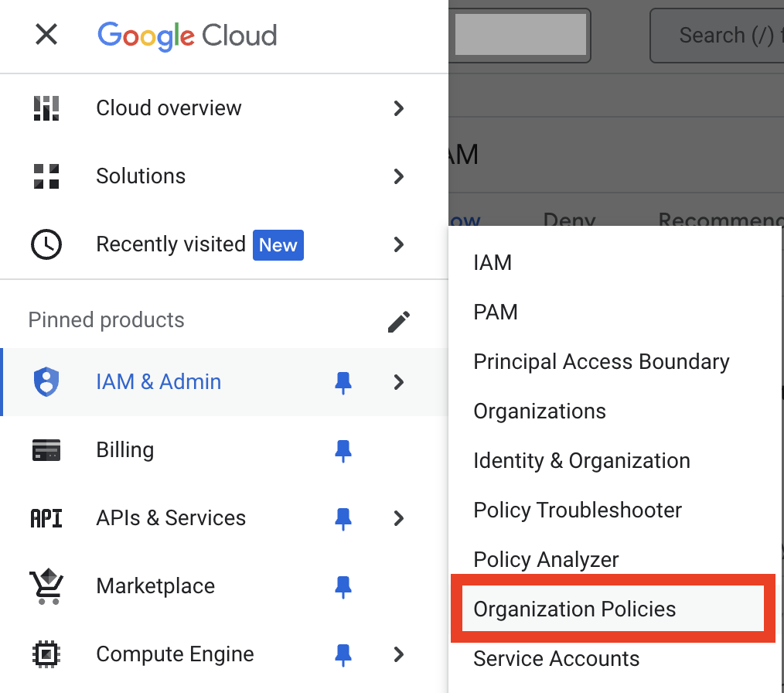Expand the IAM & Admin submenu arrow

point(398,382)
